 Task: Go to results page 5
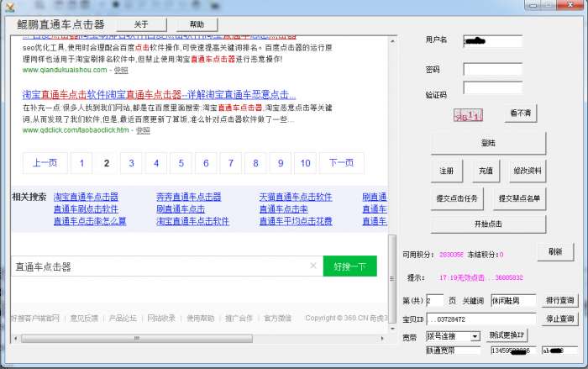[x=181, y=163]
